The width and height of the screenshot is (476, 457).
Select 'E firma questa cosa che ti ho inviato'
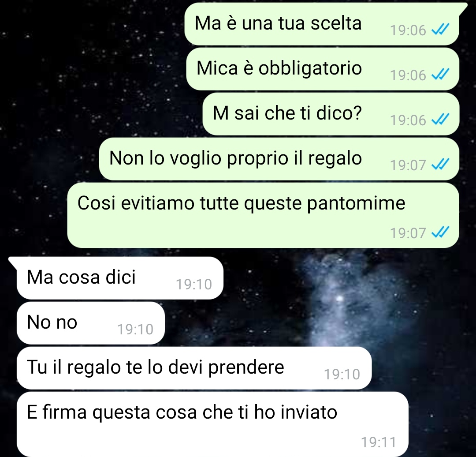click(x=212, y=424)
